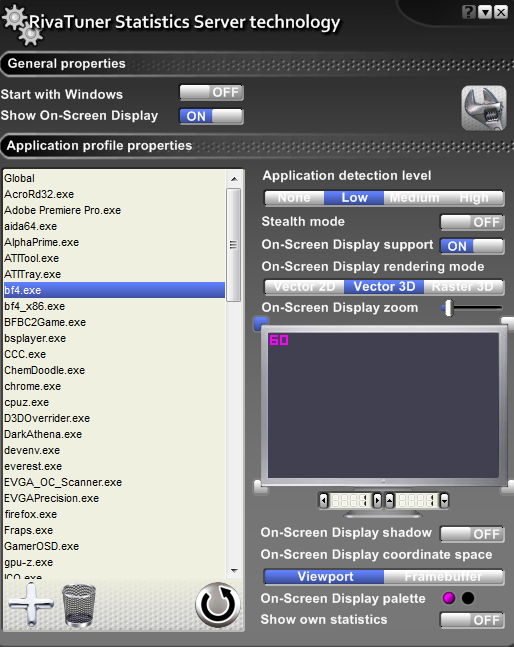Select gpu-z.exe profile

[x=114, y=563]
